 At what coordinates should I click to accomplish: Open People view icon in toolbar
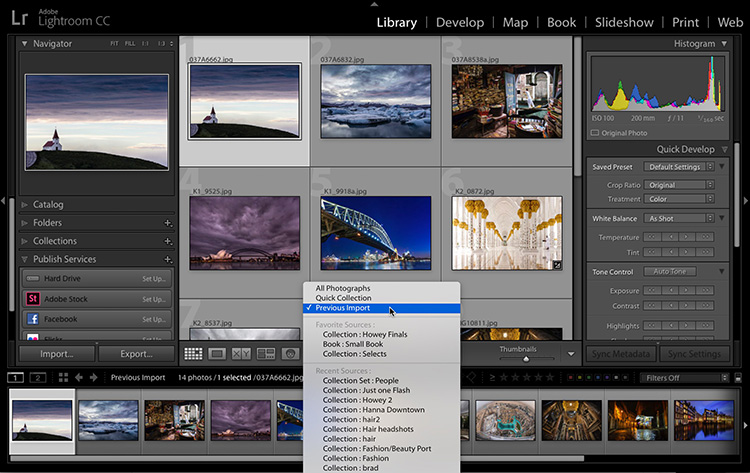coord(290,354)
